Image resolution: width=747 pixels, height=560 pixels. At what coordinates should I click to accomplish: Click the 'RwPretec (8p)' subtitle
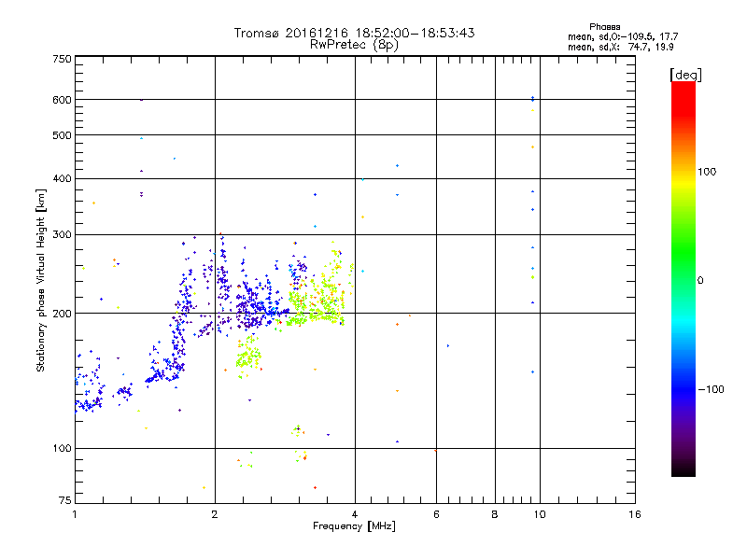pyautogui.click(x=354, y=45)
